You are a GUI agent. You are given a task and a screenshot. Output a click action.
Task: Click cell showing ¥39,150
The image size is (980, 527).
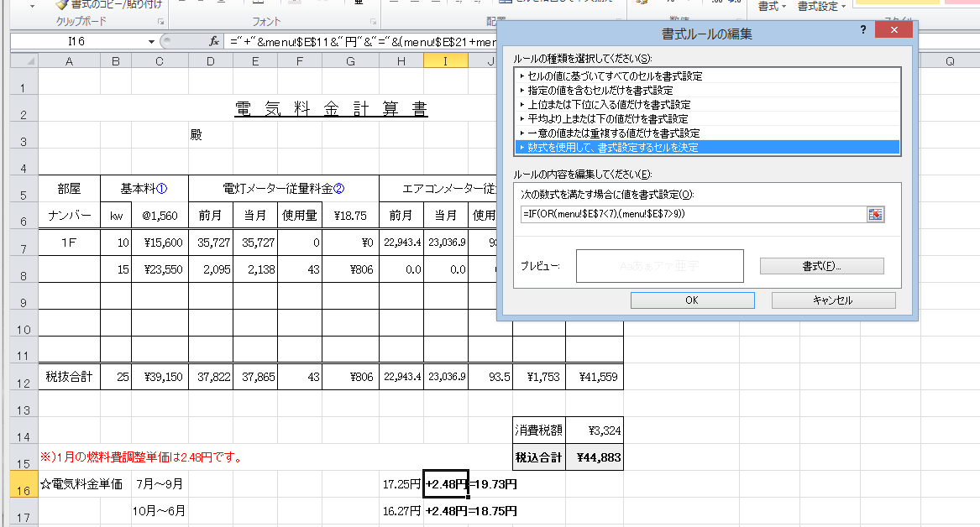click(160, 377)
